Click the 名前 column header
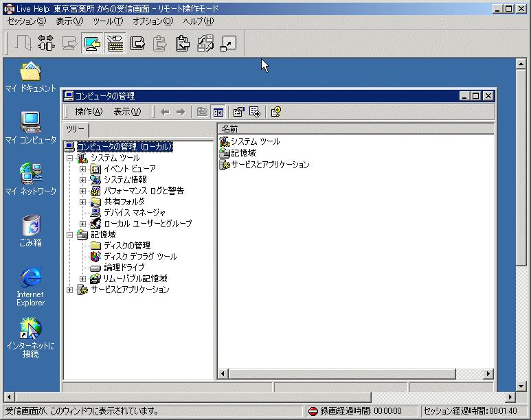The image size is (531, 420). click(356, 129)
